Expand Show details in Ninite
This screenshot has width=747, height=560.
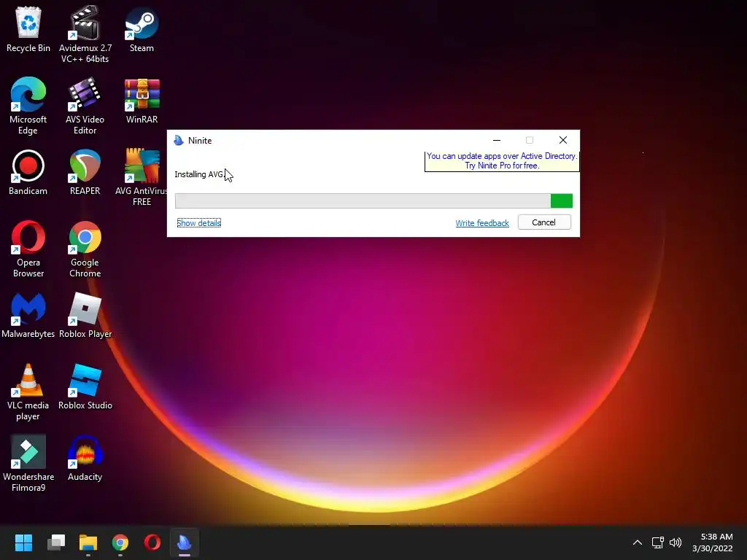198,223
